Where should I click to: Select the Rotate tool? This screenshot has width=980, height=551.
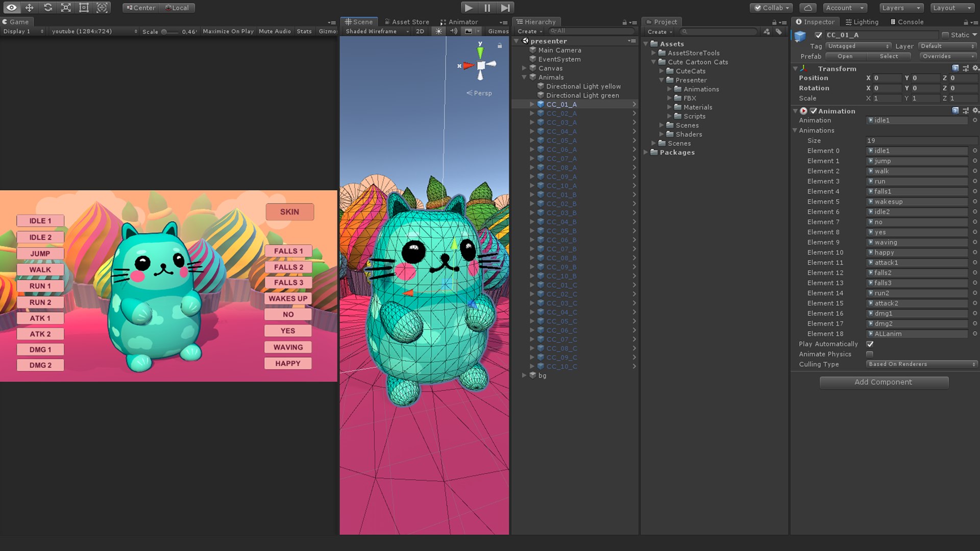click(x=48, y=8)
